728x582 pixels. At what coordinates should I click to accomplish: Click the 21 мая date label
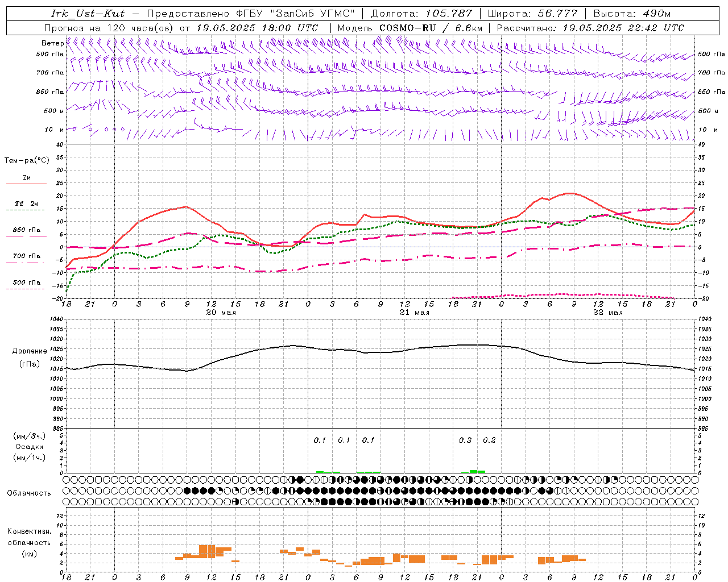coord(414,312)
